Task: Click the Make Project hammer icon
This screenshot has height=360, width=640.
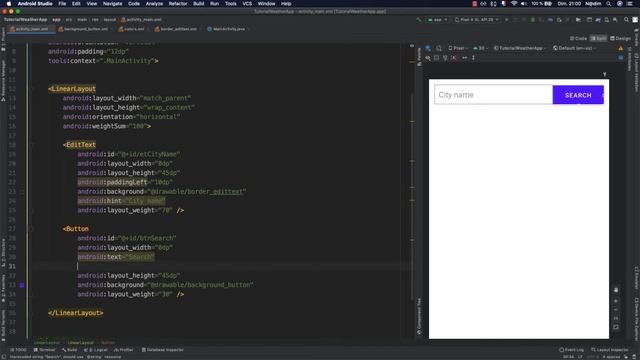Action: point(419,20)
